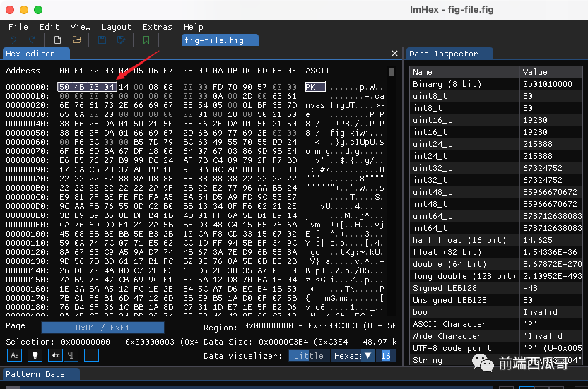Screen dimensions: 588x389
Task: Add a bookmark using the green bookmark icon
Action: pos(146,40)
